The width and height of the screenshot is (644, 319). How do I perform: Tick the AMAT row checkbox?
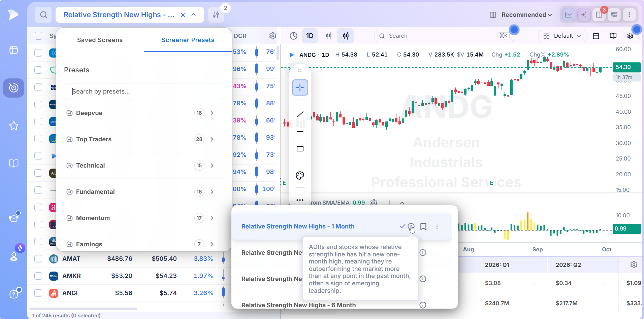pos(38,259)
